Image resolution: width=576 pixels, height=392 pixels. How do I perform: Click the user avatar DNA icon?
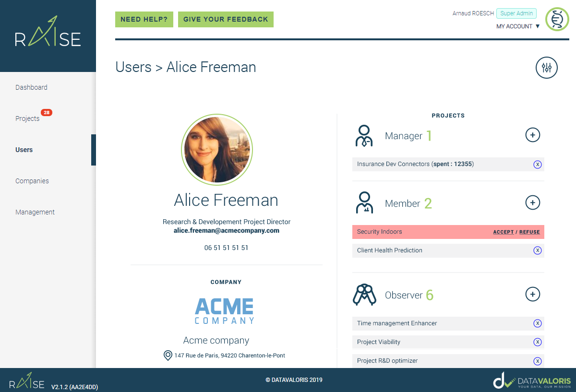click(x=557, y=19)
